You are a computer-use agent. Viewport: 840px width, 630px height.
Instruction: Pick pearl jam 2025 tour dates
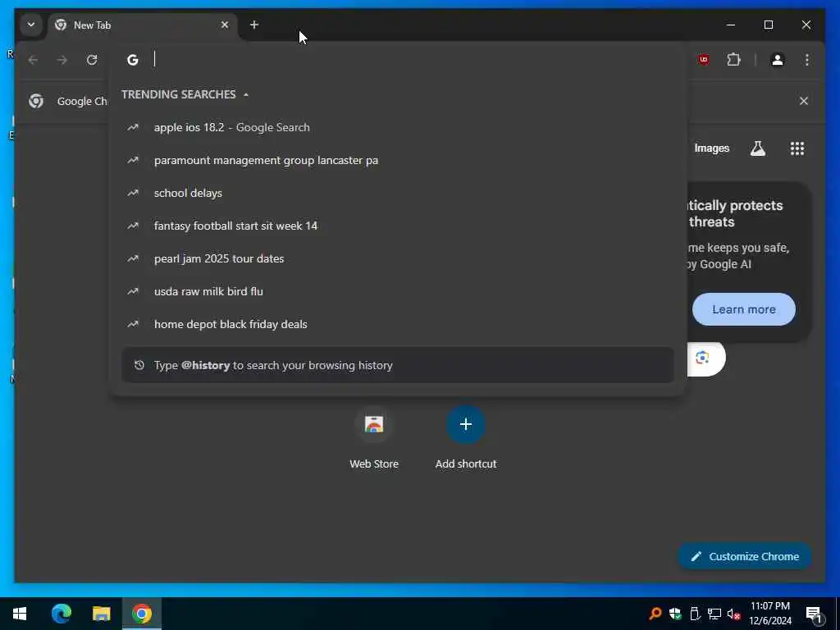[x=398, y=258]
